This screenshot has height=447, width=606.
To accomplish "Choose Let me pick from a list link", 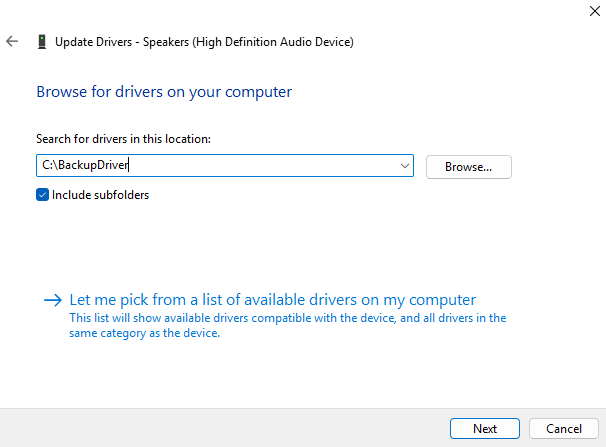I will pyautogui.click(x=272, y=300).
